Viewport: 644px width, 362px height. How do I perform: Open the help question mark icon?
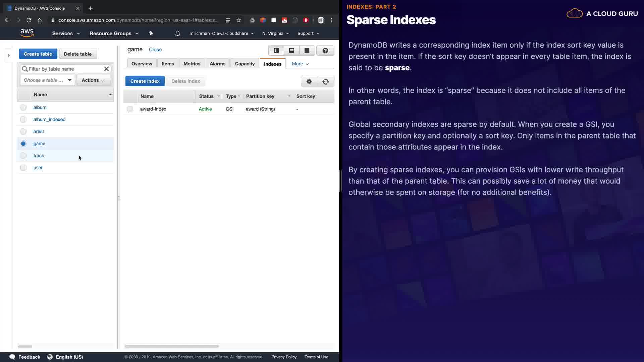click(x=325, y=51)
